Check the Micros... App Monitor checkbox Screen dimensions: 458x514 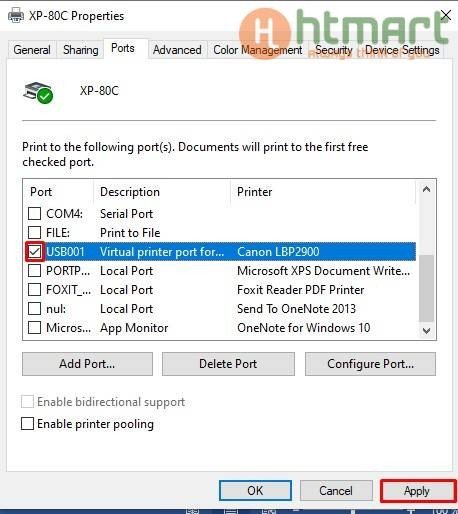point(34,328)
